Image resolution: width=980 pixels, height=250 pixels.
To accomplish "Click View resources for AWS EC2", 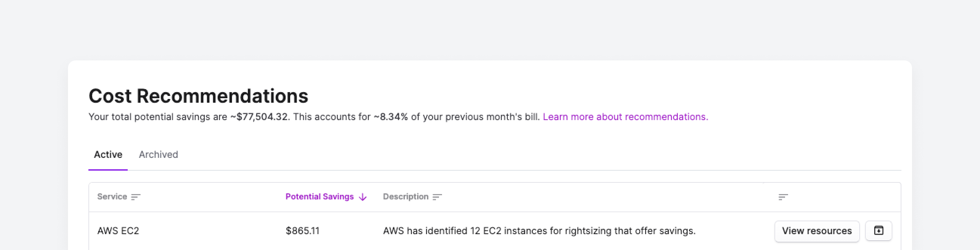I will tap(817, 231).
